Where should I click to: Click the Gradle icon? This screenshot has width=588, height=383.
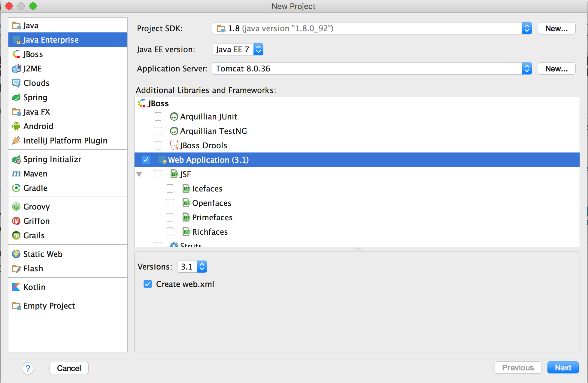pyautogui.click(x=16, y=188)
